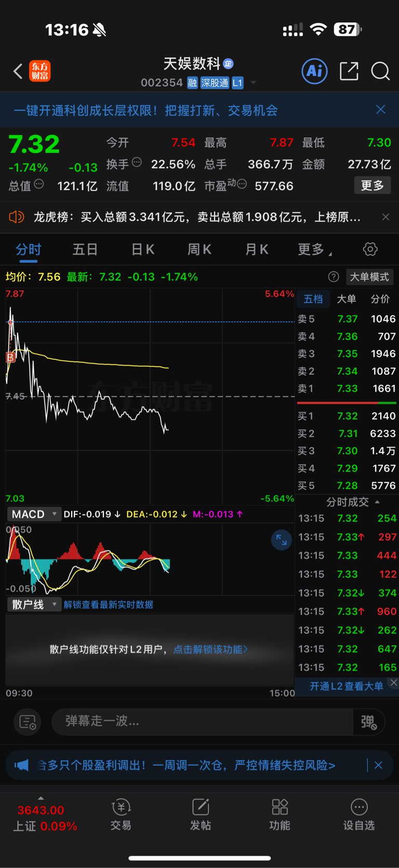The height and width of the screenshot is (868, 399).
Task: Tap the red B marker on chart
Action: pyautogui.click(x=10, y=357)
